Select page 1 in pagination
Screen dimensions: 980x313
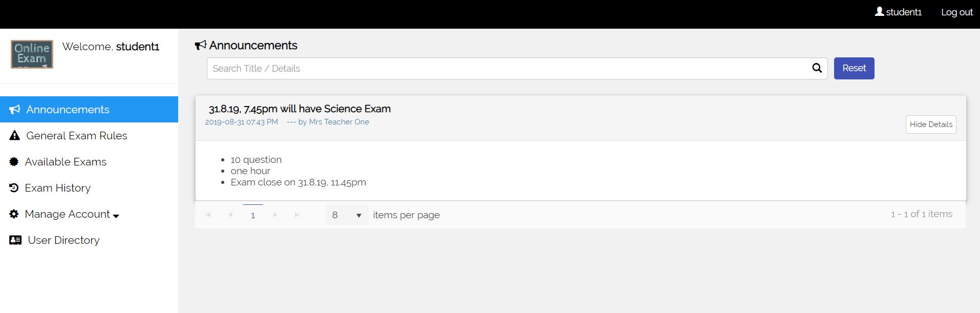(x=253, y=215)
